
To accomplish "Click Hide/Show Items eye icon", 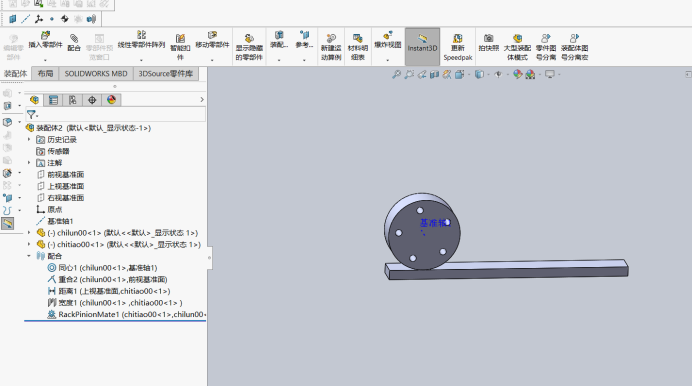I will tap(498, 74).
